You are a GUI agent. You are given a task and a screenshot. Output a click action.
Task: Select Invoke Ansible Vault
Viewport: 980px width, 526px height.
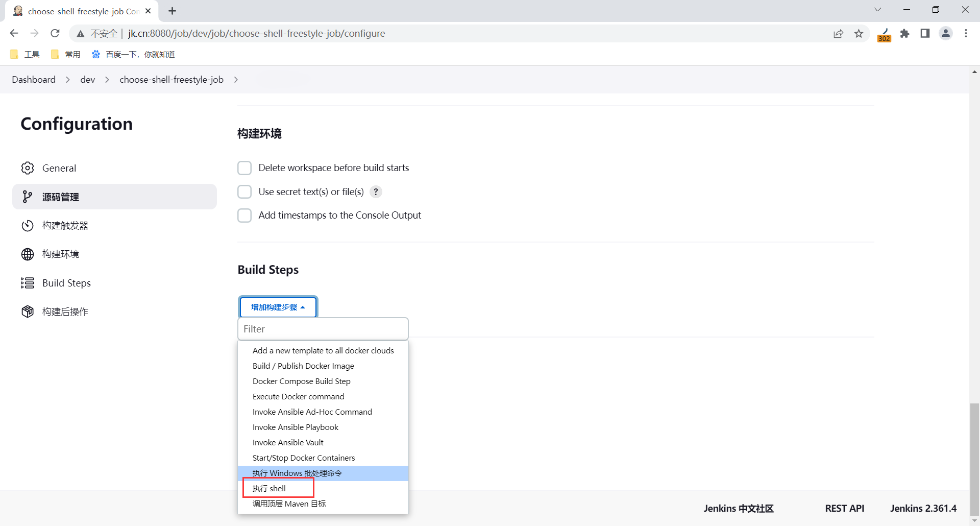323,443
